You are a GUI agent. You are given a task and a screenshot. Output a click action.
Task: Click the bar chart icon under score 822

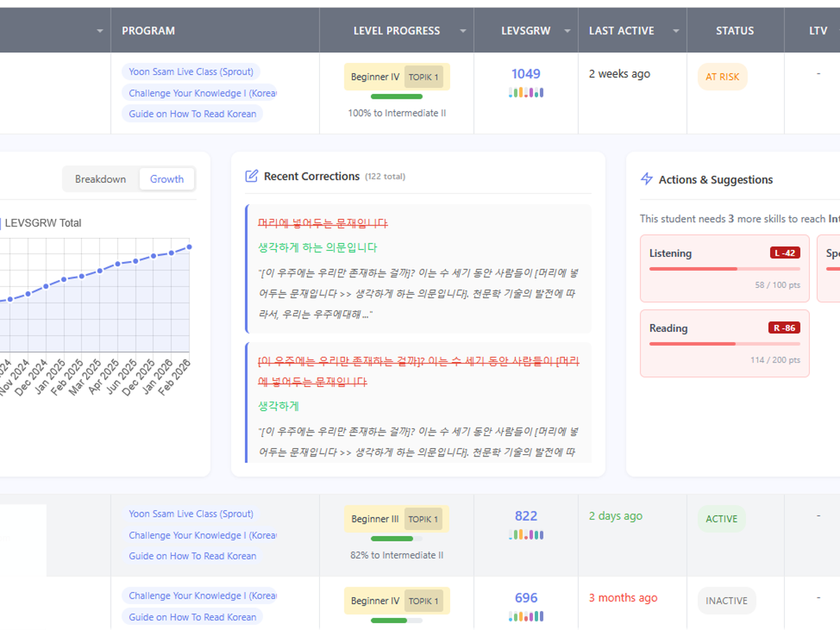[x=526, y=534]
